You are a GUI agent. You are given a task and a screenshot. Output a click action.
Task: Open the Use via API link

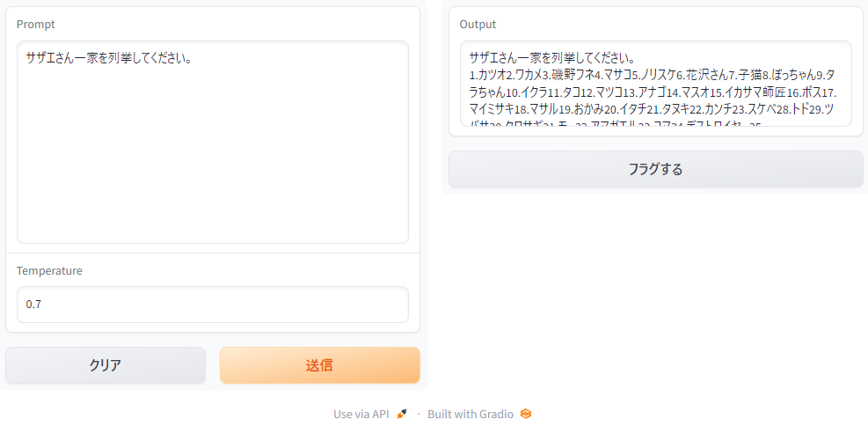pyautogui.click(x=361, y=414)
